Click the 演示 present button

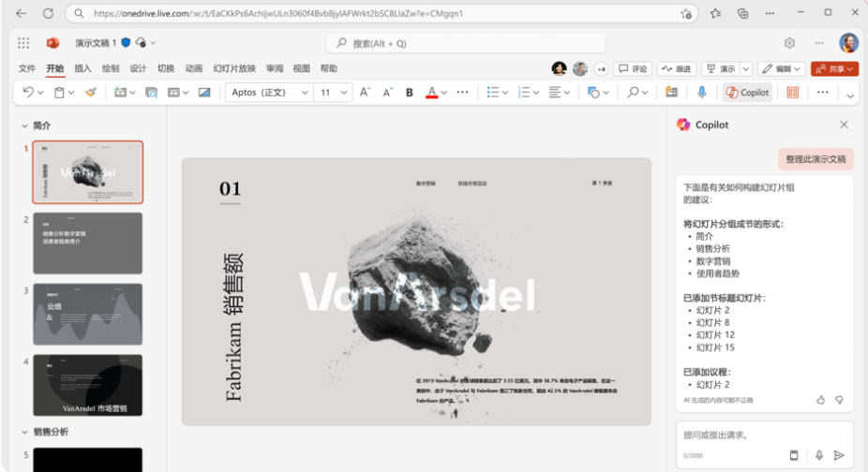[722, 68]
